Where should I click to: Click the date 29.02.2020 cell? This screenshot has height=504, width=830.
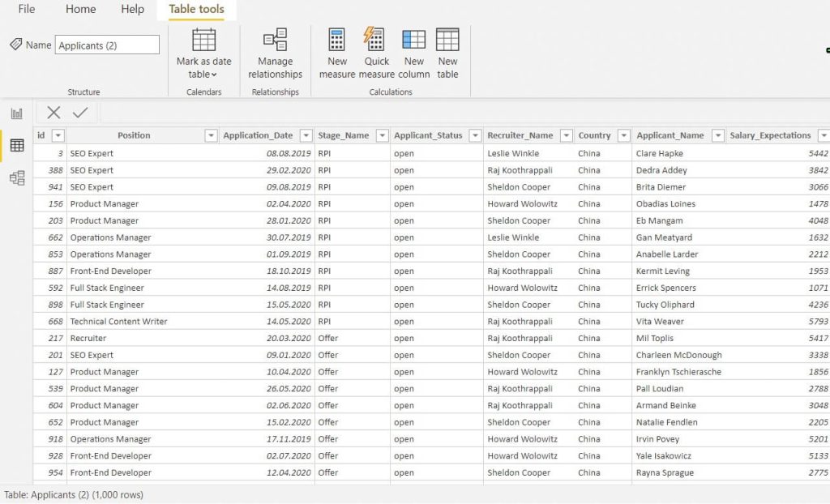pyautogui.click(x=267, y=170)
